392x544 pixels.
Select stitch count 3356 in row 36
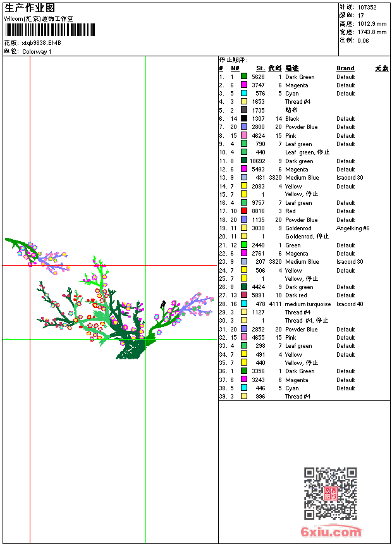click(258, 371)
